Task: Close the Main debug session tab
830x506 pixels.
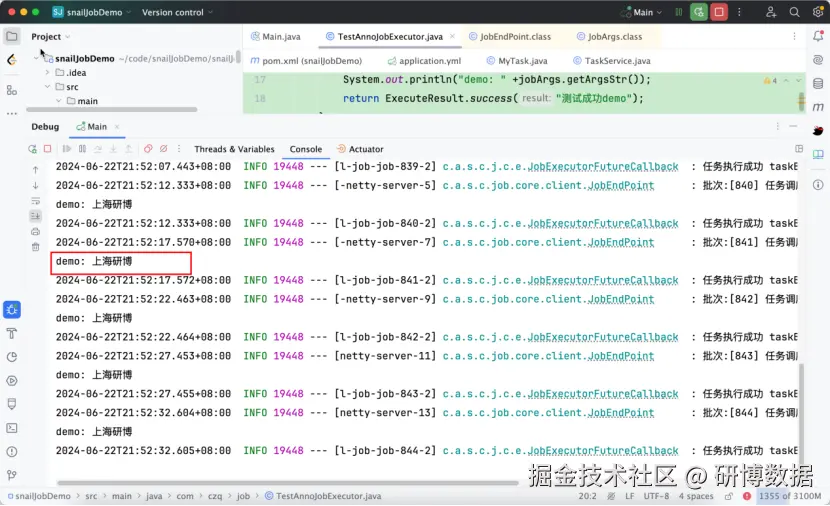Action: coord(117,126)
